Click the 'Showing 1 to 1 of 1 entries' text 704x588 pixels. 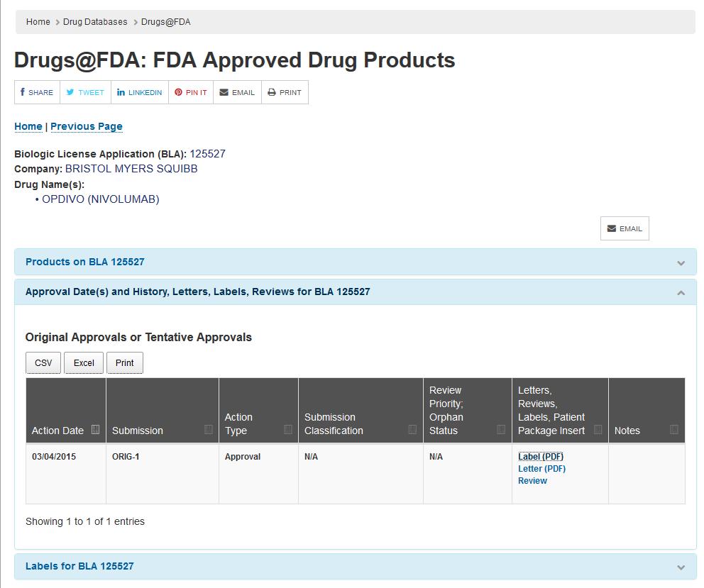click(x=85, y=521)
